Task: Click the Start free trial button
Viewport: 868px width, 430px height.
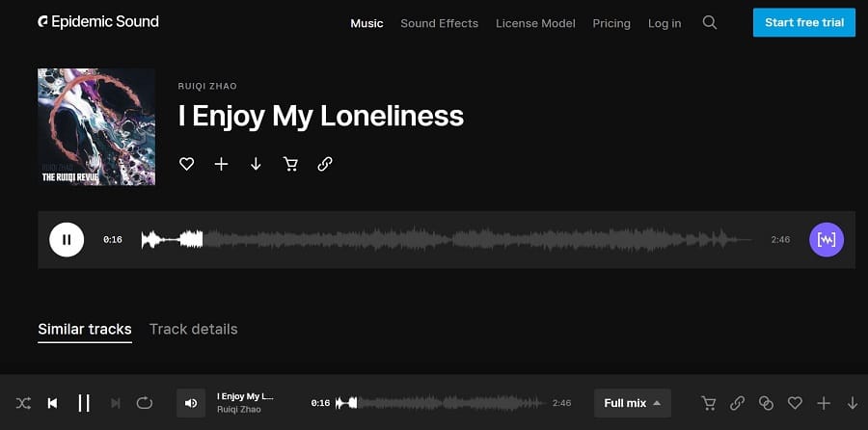Action: tap(803, 23)
